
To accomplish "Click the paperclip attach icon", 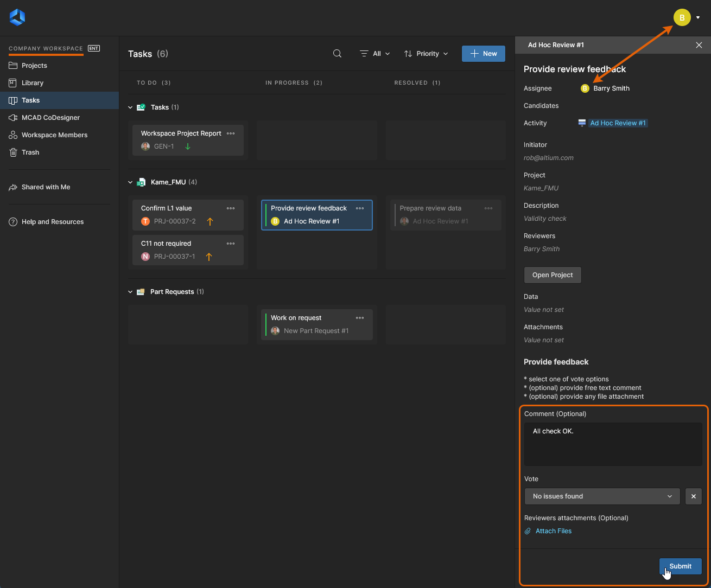I will point(528,531).
